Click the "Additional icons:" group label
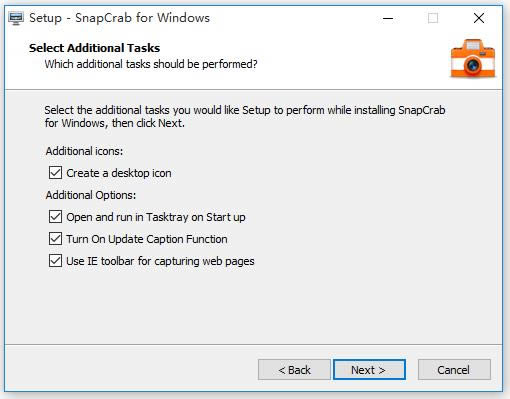The width and height of the screenshot is (510, 399). click(x=84, y=151)
